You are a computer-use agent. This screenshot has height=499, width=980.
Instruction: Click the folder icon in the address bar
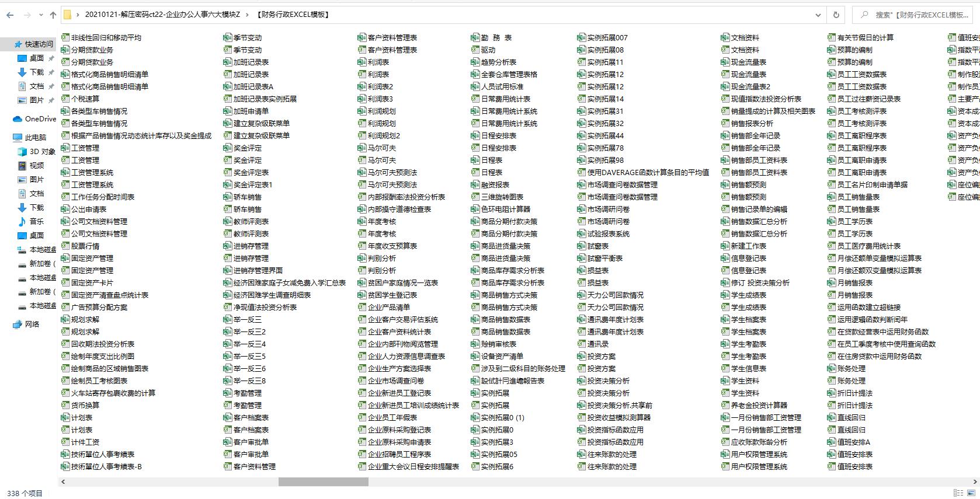coord(67,15)
